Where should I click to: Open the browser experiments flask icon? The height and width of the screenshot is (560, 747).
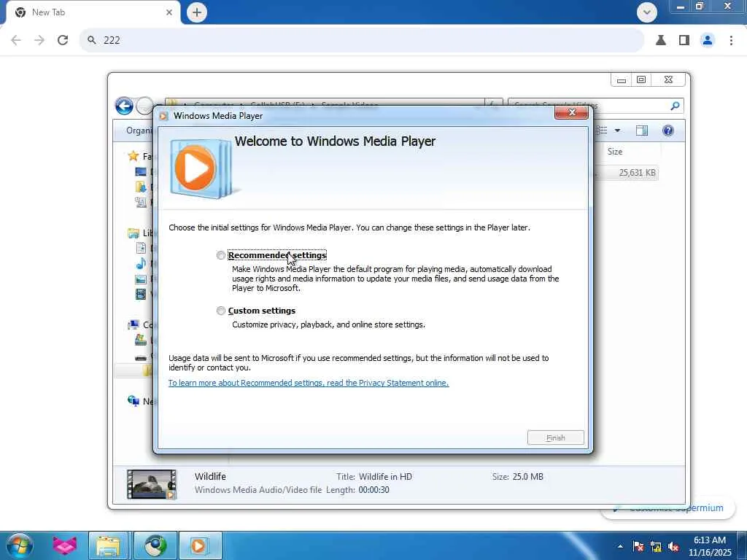[x=661, y=40]
